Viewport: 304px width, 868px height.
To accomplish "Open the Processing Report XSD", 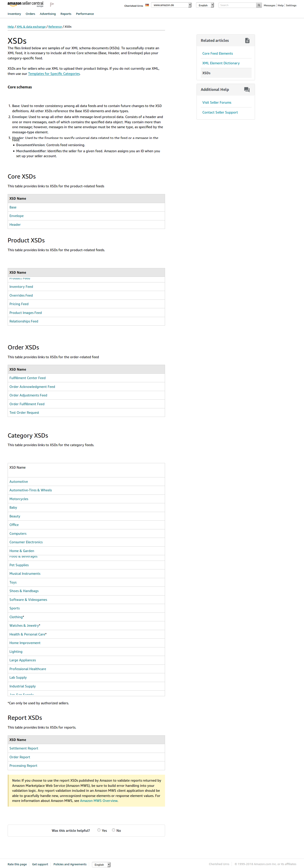I will pyautogui.click(x=23, y=765).
